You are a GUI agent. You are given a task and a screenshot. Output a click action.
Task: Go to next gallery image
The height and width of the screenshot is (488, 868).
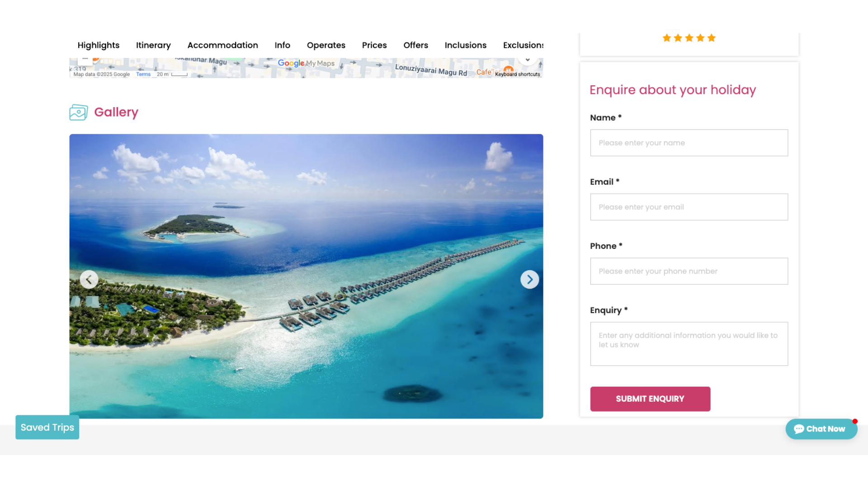coord(529,280)
